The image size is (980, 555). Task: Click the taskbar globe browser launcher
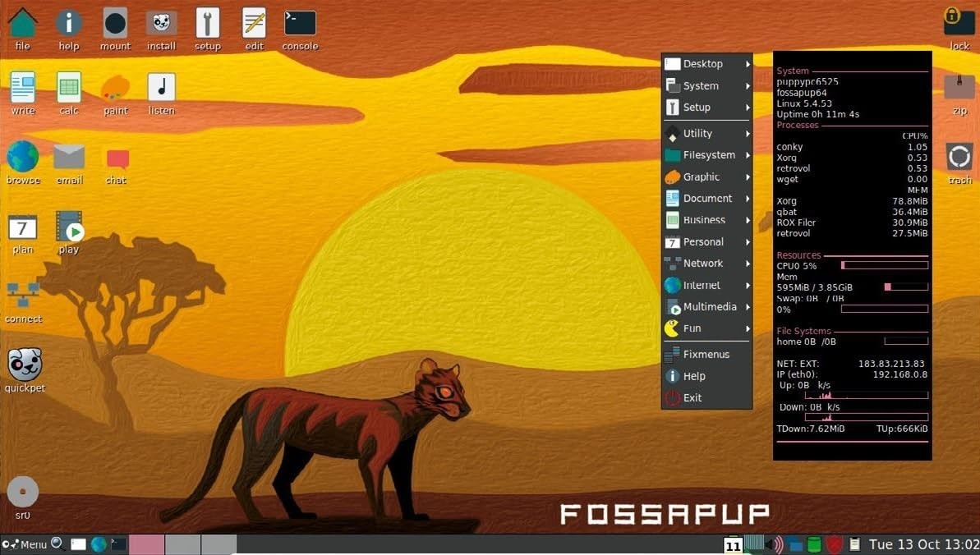click(98, 544)
